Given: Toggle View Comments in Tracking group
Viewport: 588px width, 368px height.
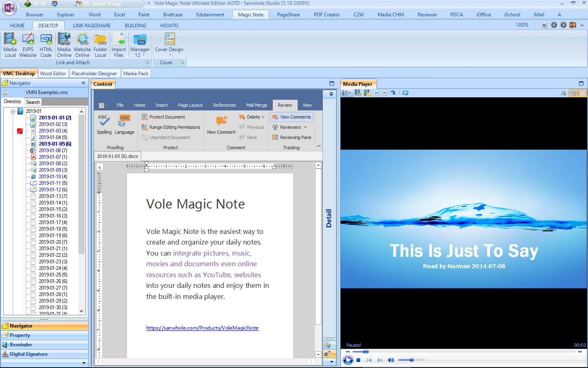Looking at the screenshot, I should coord(292,117).
